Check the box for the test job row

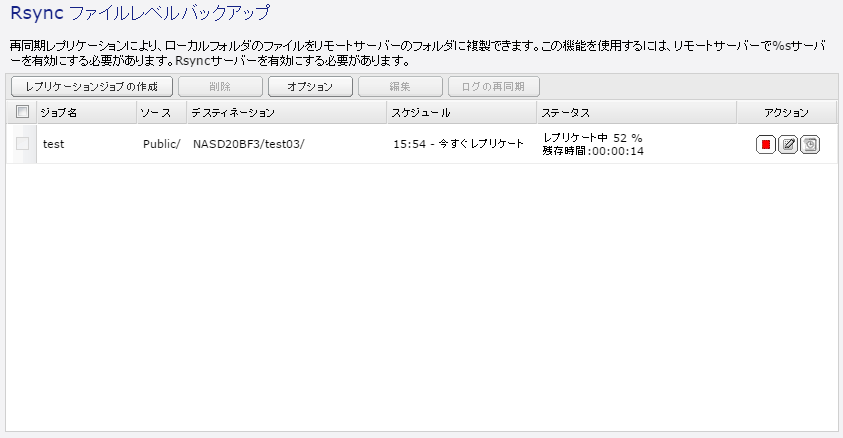22,143
